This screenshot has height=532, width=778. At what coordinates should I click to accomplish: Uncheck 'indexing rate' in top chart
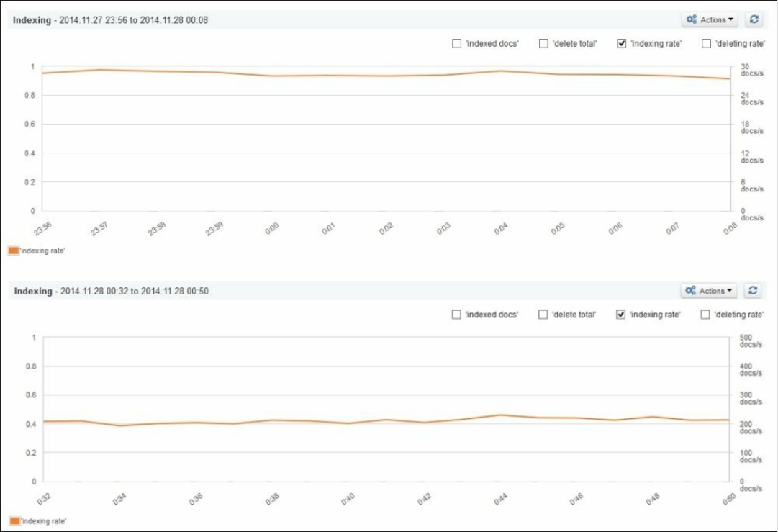(x=621, y=44)
